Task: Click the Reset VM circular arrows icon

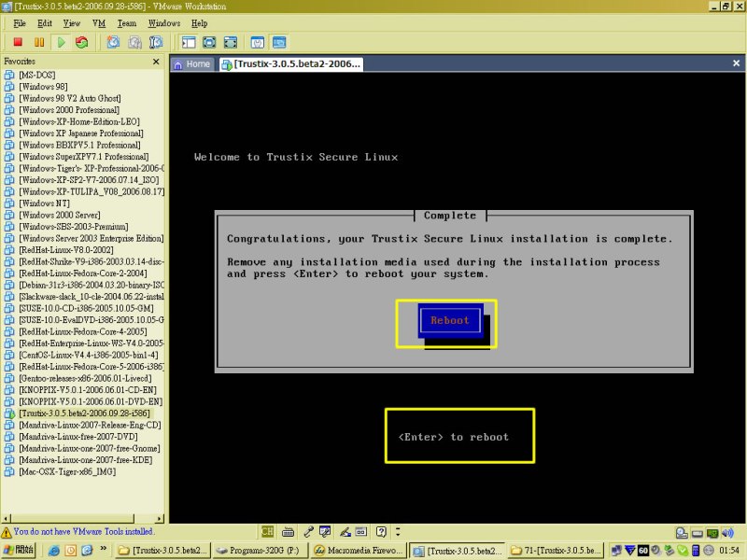Action: 82,42
